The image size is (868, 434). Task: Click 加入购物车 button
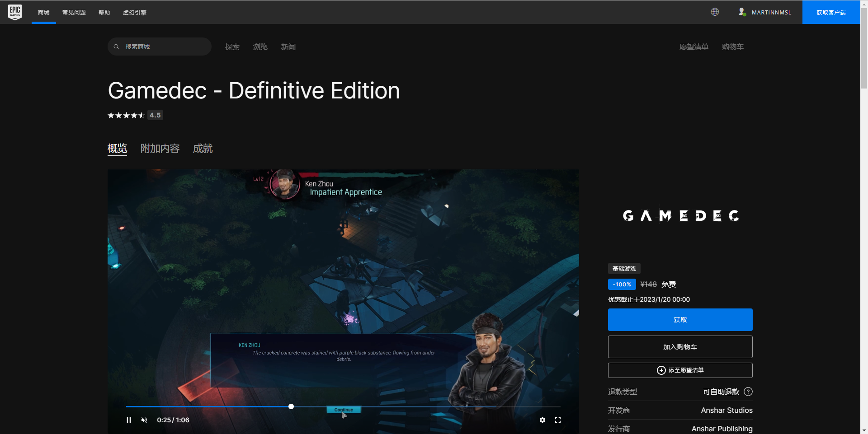[x=680, y=347]
